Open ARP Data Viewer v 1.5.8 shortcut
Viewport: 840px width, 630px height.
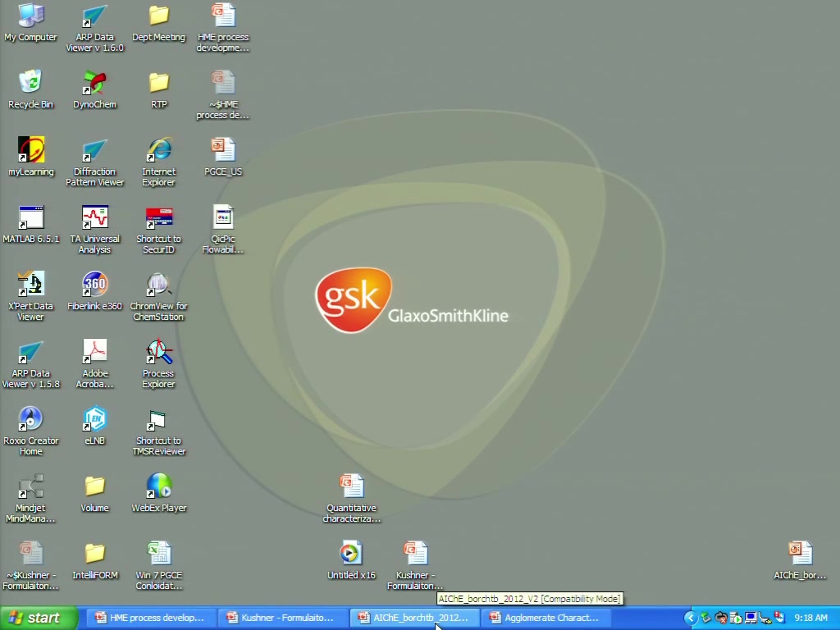tap(30, 363)
